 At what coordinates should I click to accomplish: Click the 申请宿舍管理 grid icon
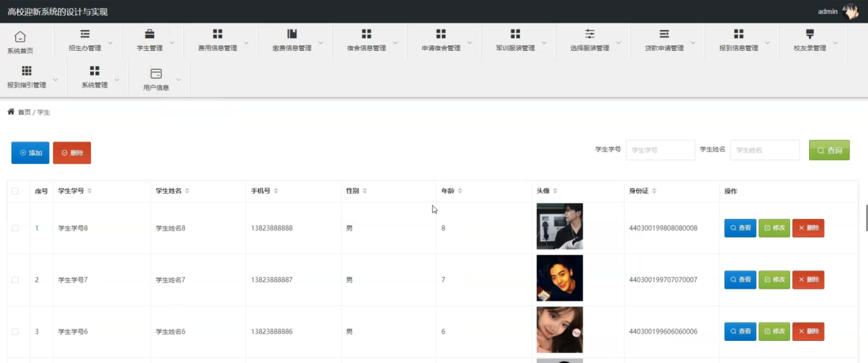pos(441,33)
